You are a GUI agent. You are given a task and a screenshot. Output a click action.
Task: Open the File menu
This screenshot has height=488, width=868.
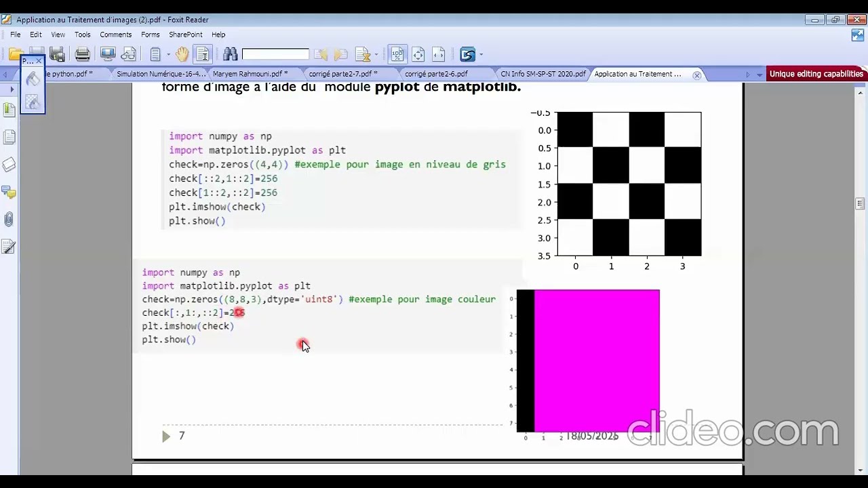pyautogui.click(x=15, y=35)
